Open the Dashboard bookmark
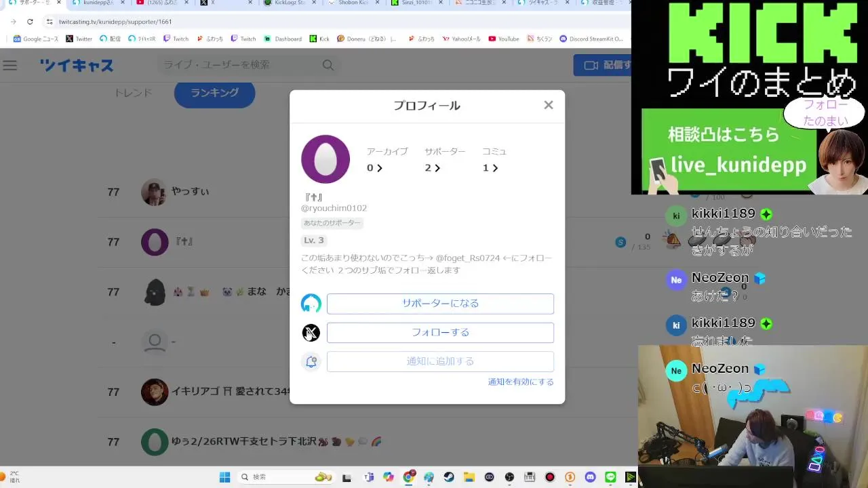Viewport: 868px width, 488px height. (283, 39)
